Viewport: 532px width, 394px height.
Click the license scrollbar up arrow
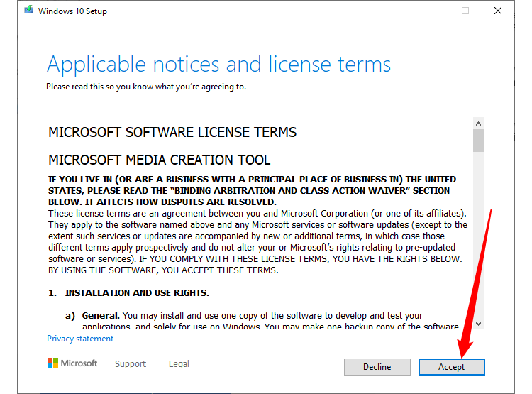pos(478,124)
